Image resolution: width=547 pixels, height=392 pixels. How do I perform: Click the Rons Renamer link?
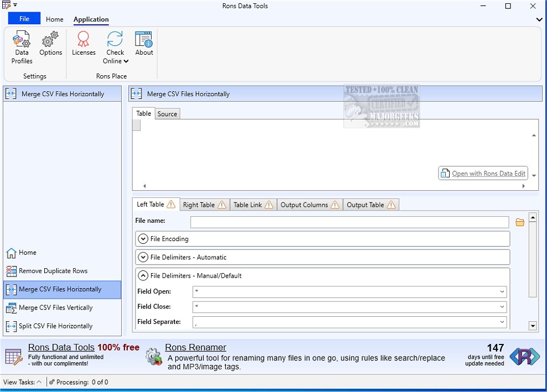(x=195, y=347)
